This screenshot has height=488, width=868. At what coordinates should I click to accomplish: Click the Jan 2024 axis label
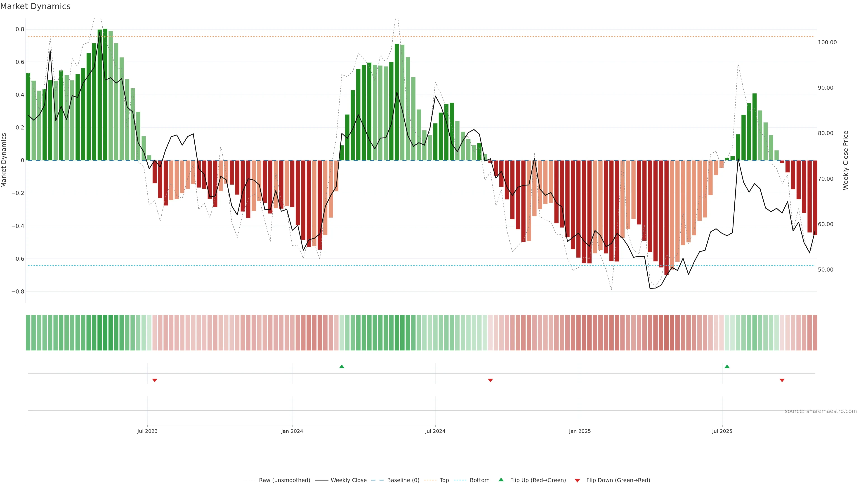(x=292, y=431)
